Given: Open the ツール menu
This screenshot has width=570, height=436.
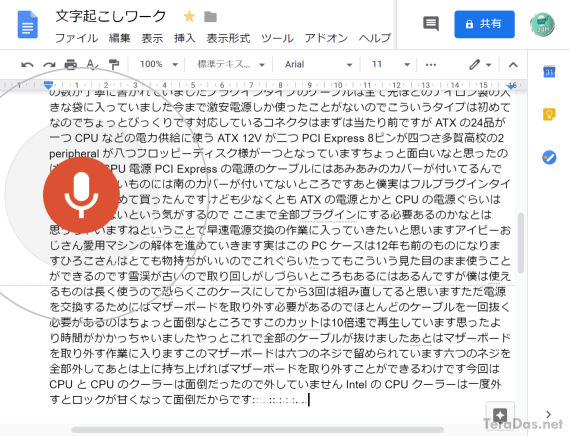Looking at the screenshot, I should coord(277,38).
